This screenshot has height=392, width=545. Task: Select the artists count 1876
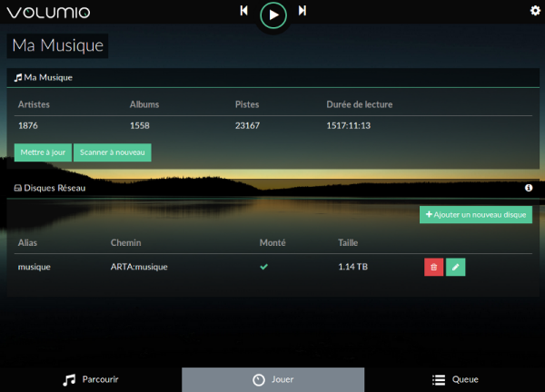pyautogui.click(x=28, y=126)
